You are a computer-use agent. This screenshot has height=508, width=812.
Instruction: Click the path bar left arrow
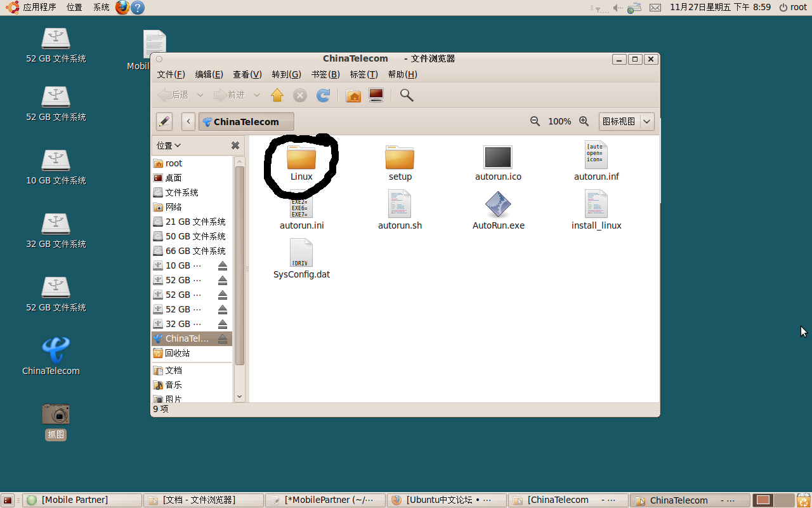point(188,121)
